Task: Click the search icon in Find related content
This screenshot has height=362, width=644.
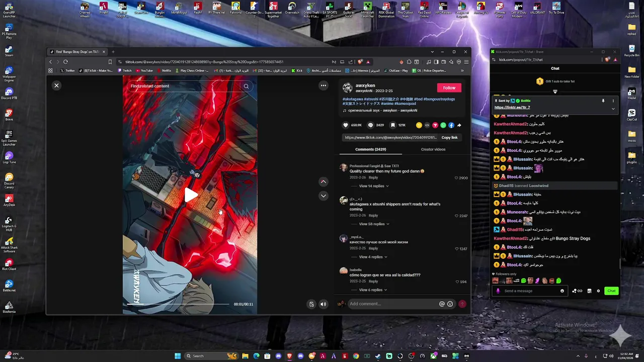Action: [x=246, y=86]
